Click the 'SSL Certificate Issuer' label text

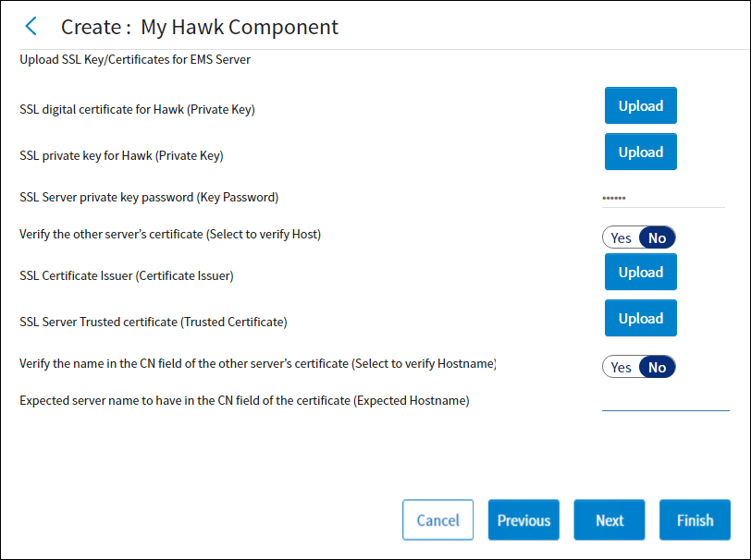(127, 276)
